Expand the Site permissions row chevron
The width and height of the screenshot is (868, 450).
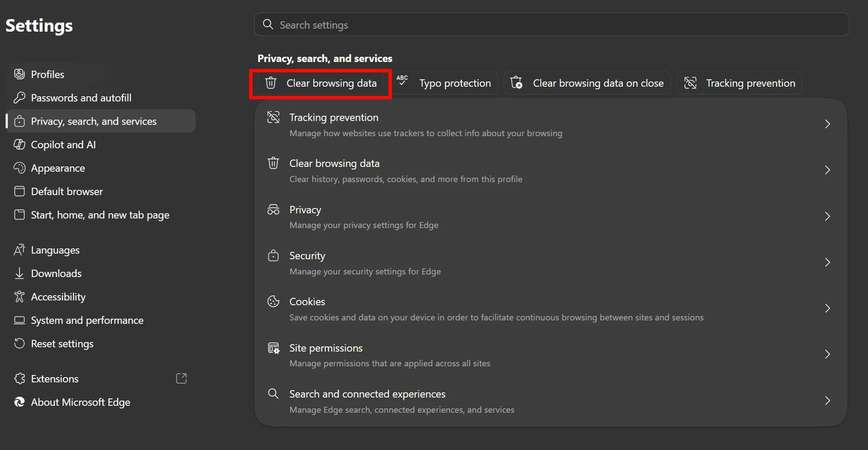pyautogui.click(x=828, y=354)
